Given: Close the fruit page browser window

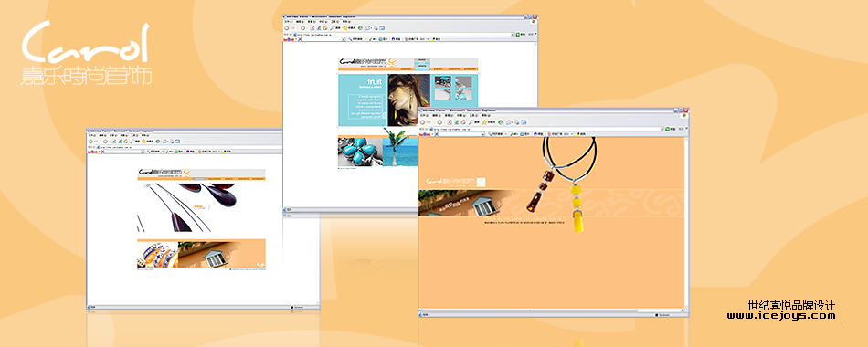Looking at the screenshot, I should pyautogui.click(x=535, y=16).
